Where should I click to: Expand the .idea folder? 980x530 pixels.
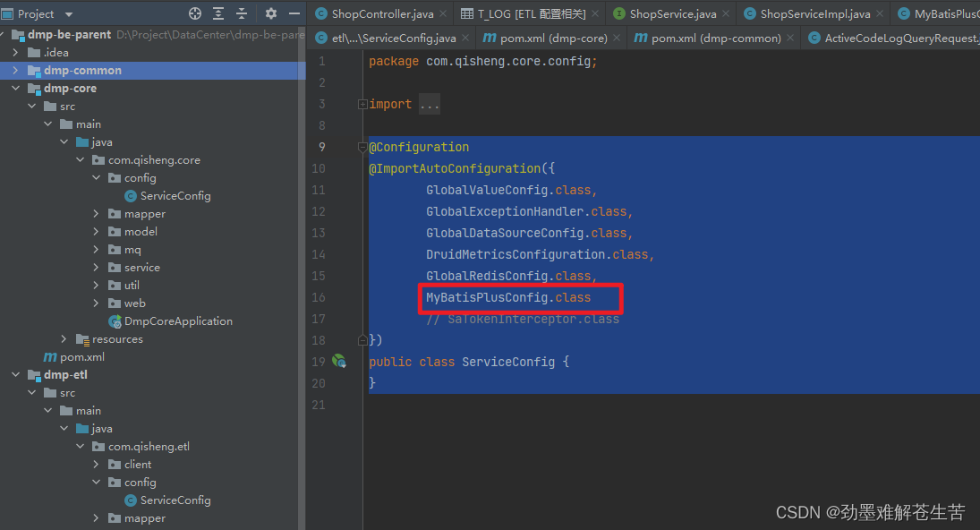[x=15, y=53]
